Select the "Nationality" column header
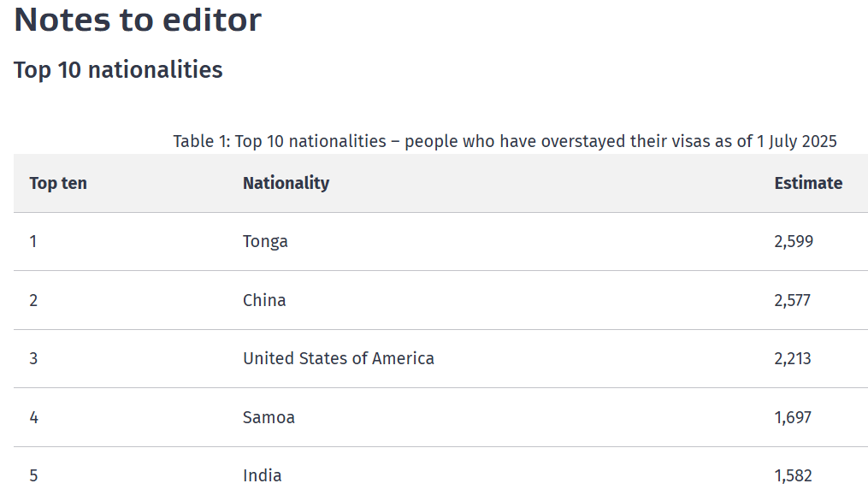The width and height of the screenshot is (868, 501). (x=286, y=183)
